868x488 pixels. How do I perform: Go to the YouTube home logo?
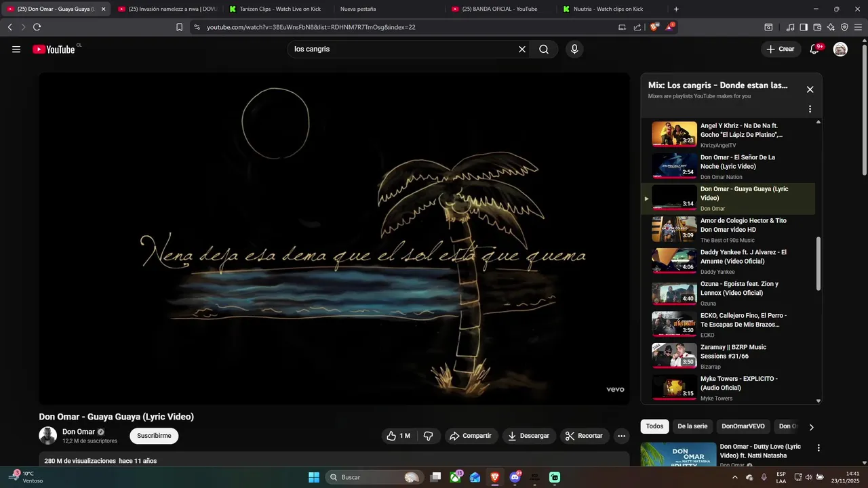54,49
